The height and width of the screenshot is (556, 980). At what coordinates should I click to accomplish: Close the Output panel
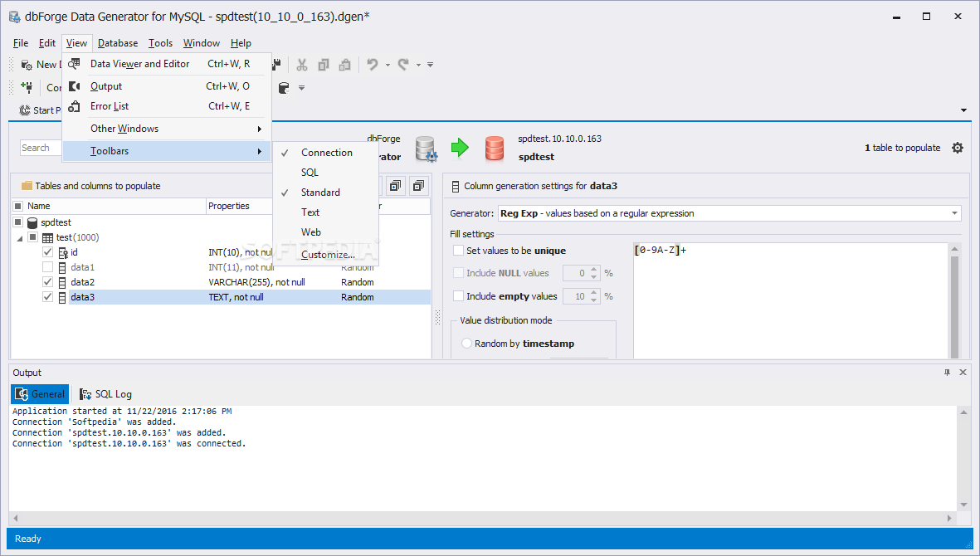tap(963, 373)
